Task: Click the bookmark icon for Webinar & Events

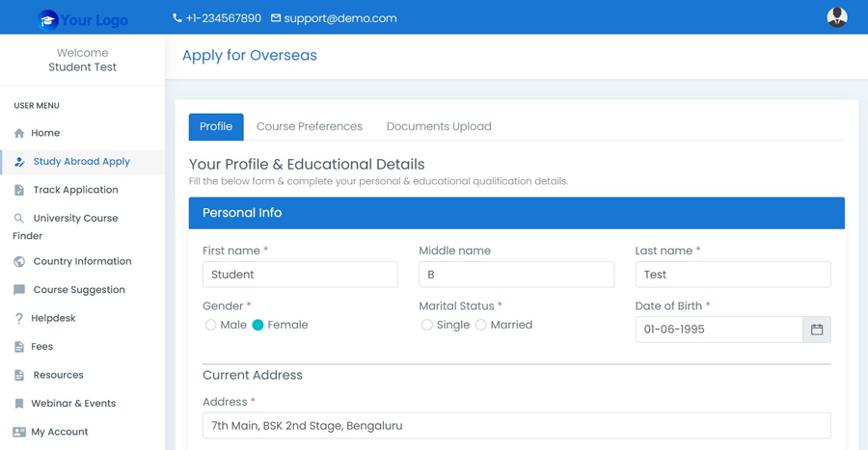Action: 19,404
